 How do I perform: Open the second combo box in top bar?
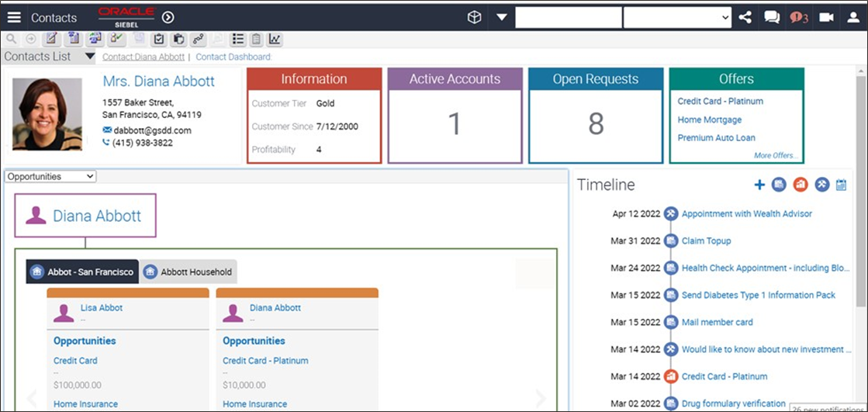(677, 18)
